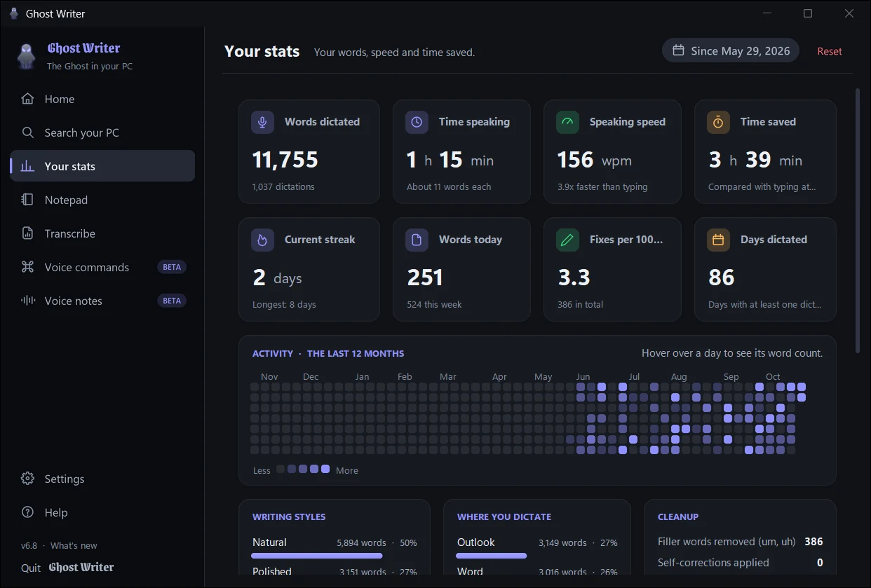Click the WRITING STYLES section heading

click(289, 517)
